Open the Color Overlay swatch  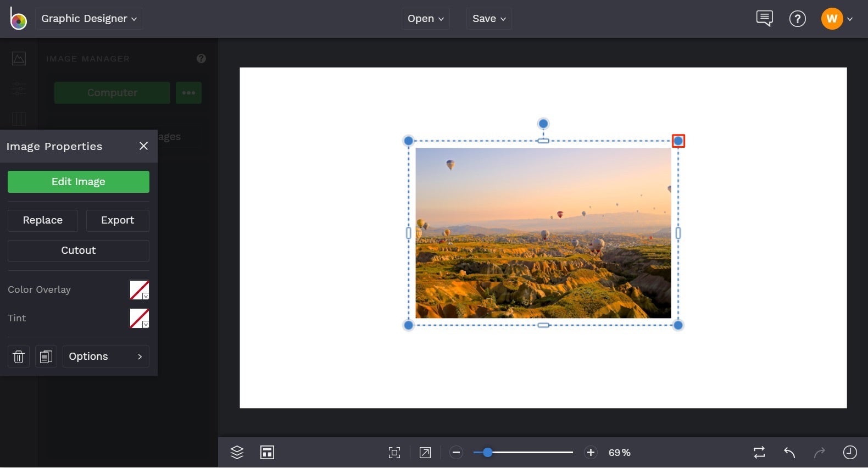[x=139, y=290]
